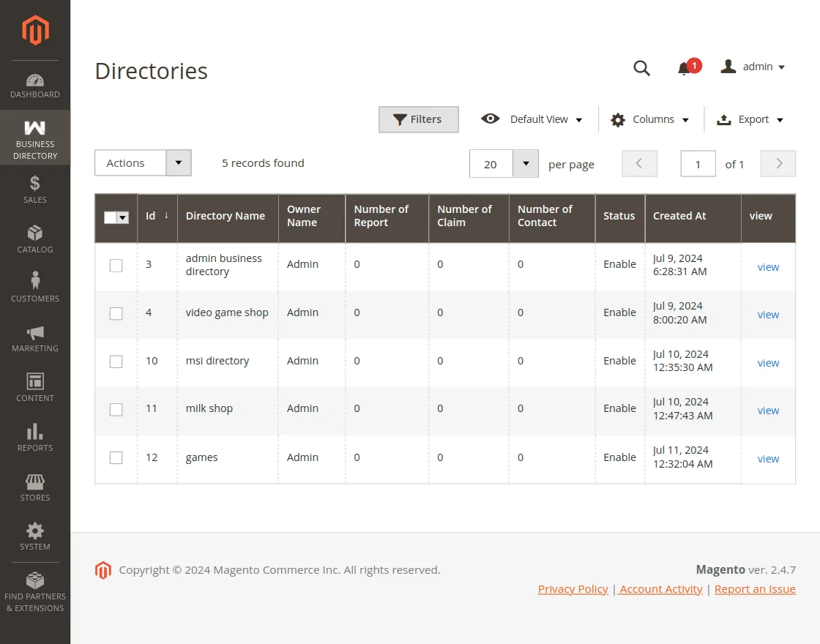Click view link for video game shop

click(x=768, y=315)
